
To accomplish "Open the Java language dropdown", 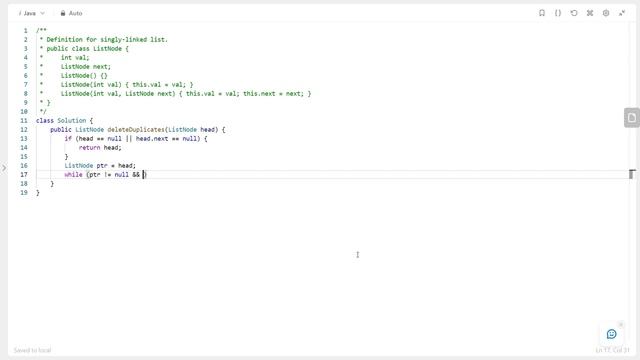I will pos(31,13).
